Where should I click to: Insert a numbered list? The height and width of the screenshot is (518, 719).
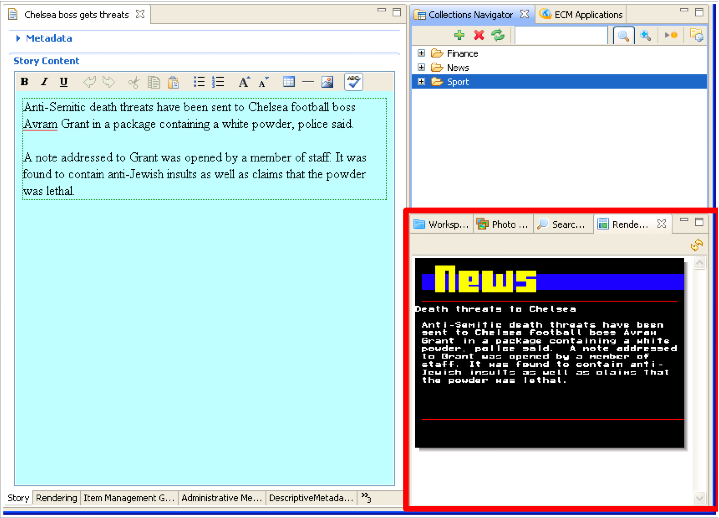click(218, 82)
